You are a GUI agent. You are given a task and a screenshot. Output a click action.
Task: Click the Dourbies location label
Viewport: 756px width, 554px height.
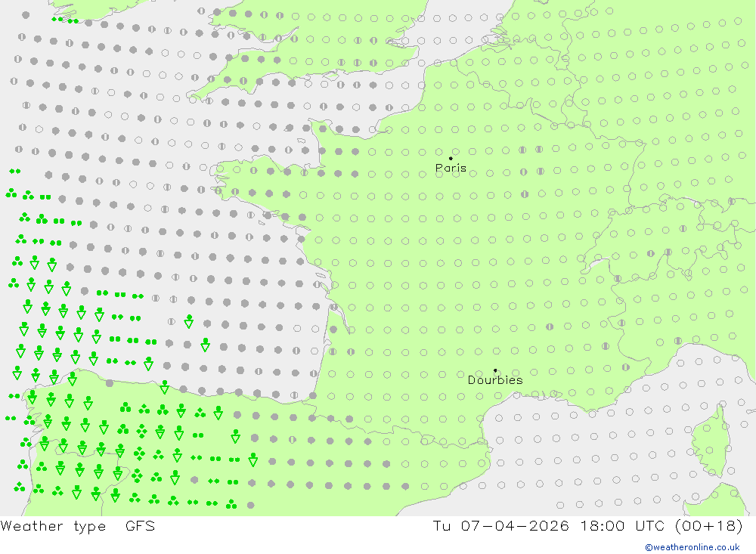(x=495, y=380)
